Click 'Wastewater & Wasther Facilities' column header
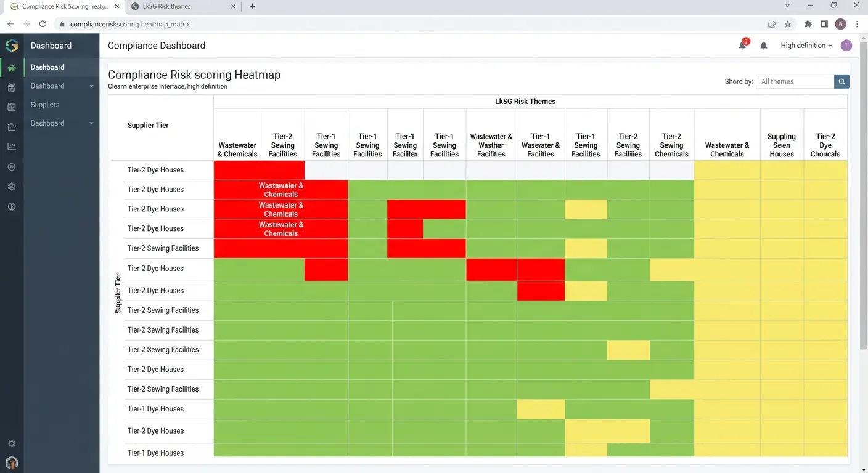This screenshot has height=473, width=868. coord(491,145)
